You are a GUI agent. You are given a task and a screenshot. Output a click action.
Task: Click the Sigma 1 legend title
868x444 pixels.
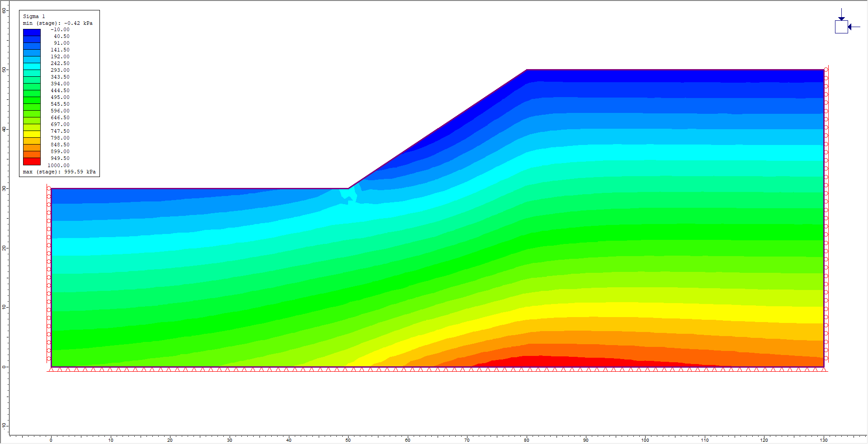tap(34, 16)
